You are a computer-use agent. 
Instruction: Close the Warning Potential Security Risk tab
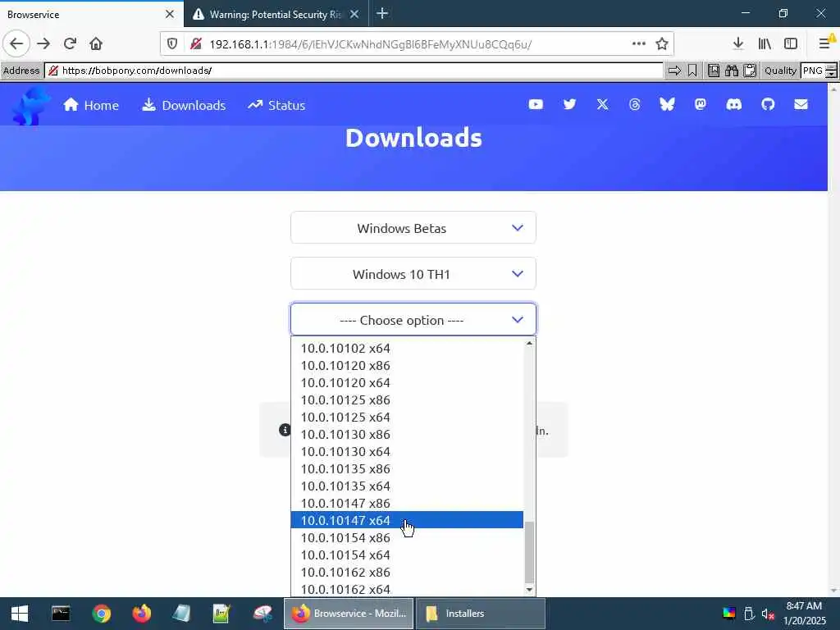(354, 15)
